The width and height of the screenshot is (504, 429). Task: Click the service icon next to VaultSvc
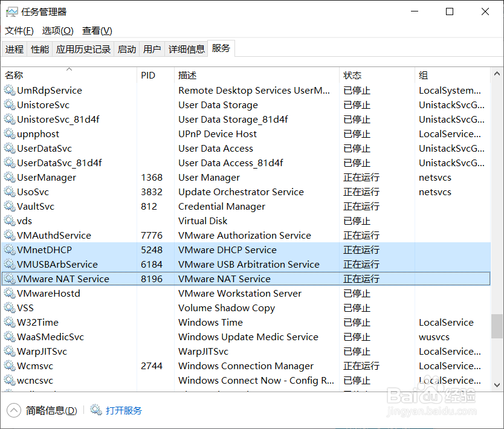point(9,207)
